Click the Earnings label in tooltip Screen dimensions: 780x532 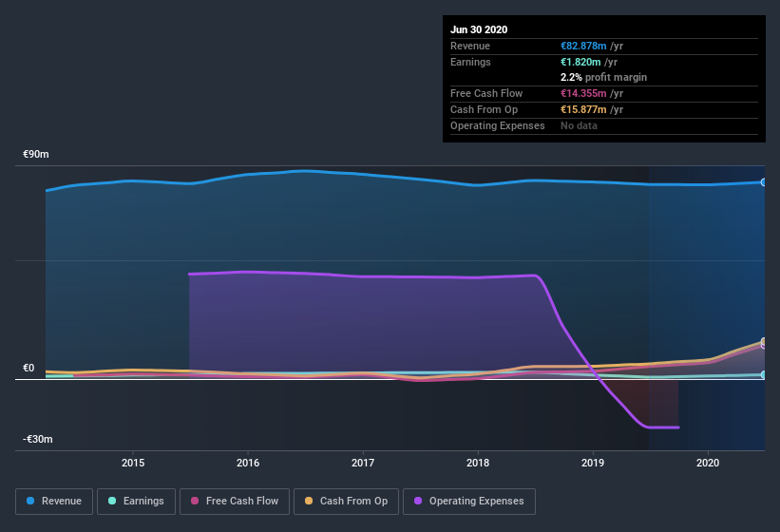(470, 62)
